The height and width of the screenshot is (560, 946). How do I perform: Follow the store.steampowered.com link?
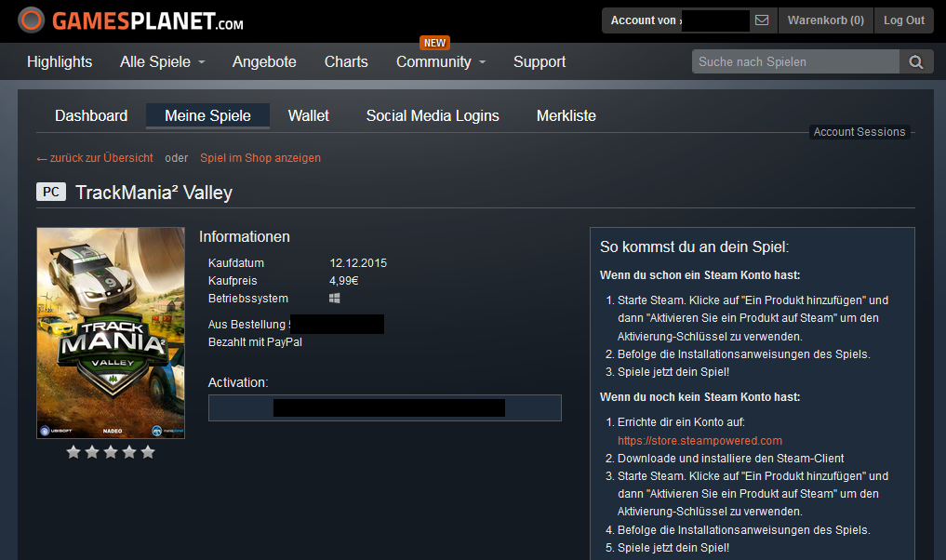click(700, 441)
